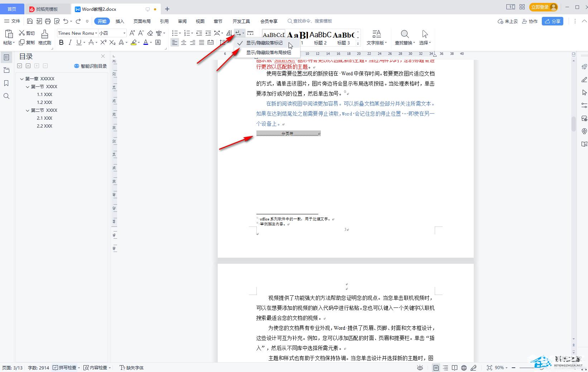This screenshot has height=372, width=588.
Task: Toggle Bold formatting
Action: coord(61,42)
